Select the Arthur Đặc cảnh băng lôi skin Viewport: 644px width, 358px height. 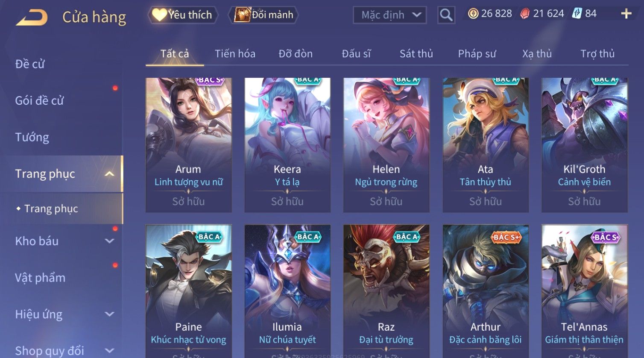pyautogui.click(x=485, y=291)
